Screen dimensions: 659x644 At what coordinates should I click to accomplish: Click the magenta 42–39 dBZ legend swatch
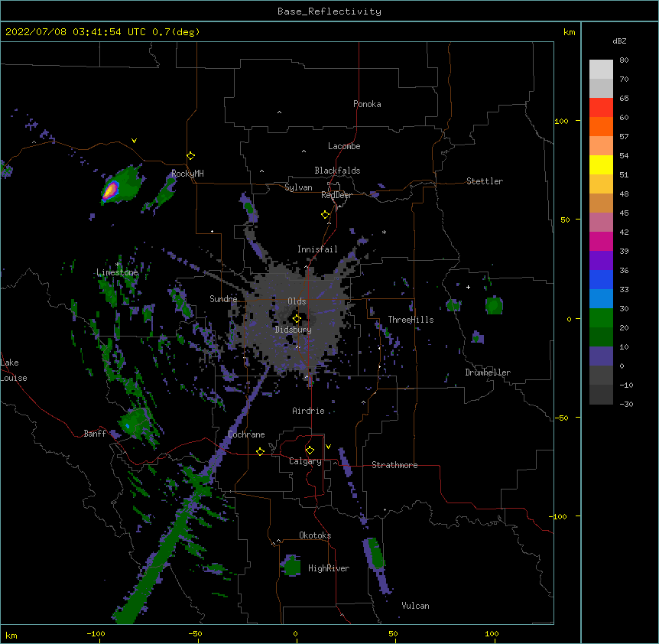[x=601, y=241]
